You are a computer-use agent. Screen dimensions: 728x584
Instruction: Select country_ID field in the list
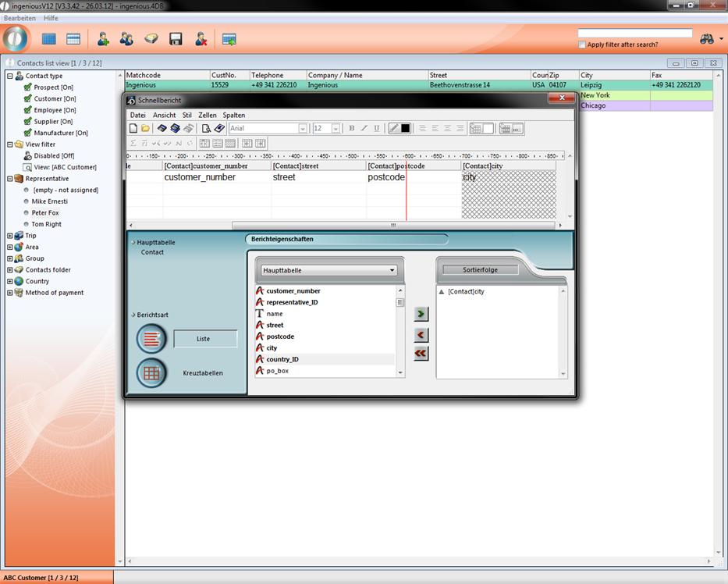282,359
